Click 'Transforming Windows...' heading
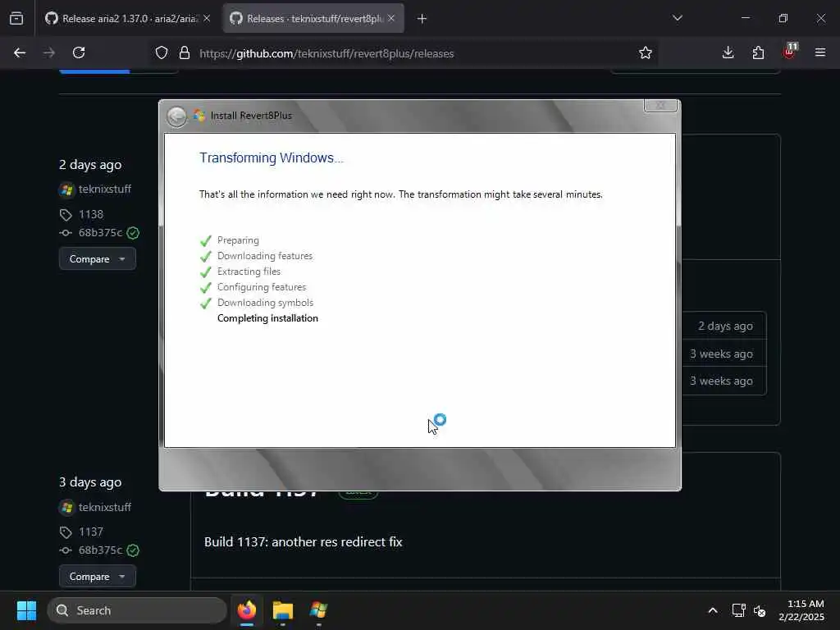The image size is (840, 630). pyautogui.click(x=272, y=158)
